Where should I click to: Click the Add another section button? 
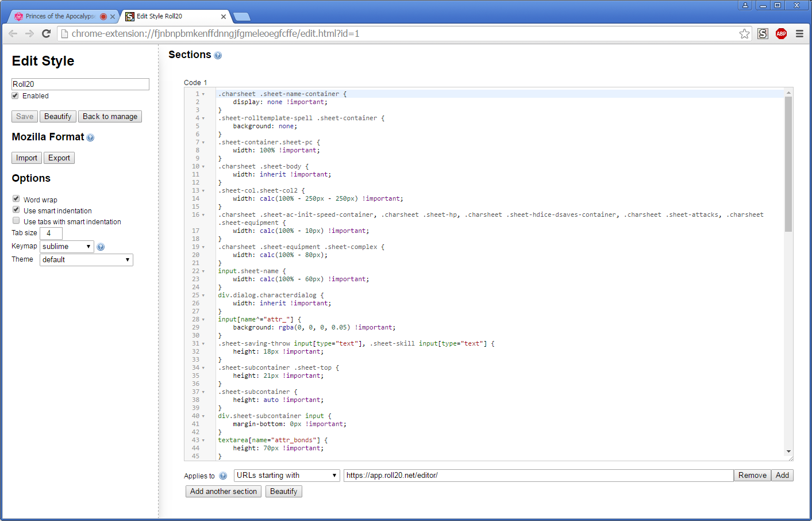(x=224, y=491)
